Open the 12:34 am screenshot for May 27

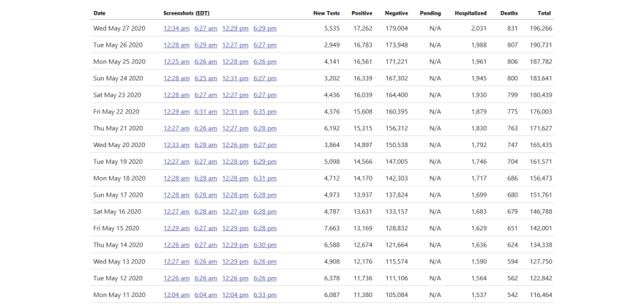pyautogui.click(x=176, y=29)
